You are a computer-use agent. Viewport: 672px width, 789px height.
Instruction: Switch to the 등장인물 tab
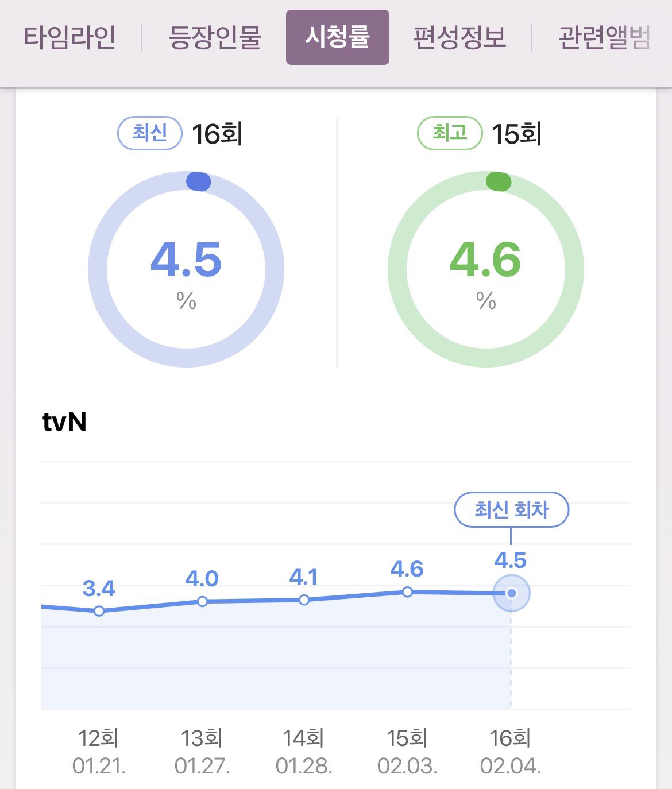tap(215, 37)
